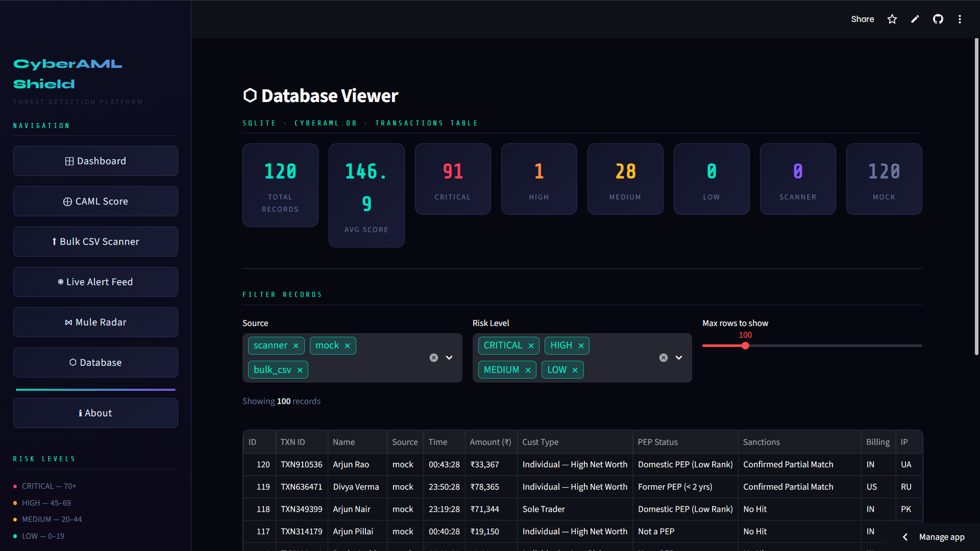Image resolution: width=980 pixels, height=551 pixels.
Task: Remove the CRITICAL risk tag
Action: (x=531, y=346)
